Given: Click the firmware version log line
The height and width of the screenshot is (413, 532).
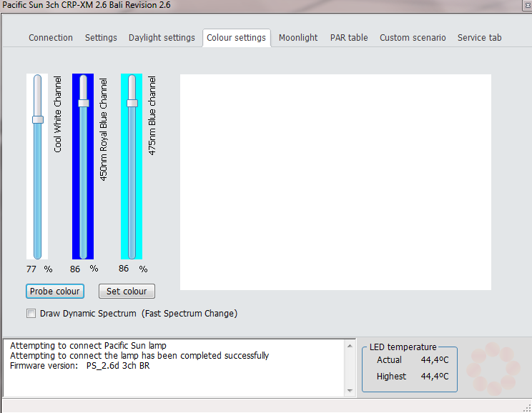Looking at the screenshot, I should 80,366.
